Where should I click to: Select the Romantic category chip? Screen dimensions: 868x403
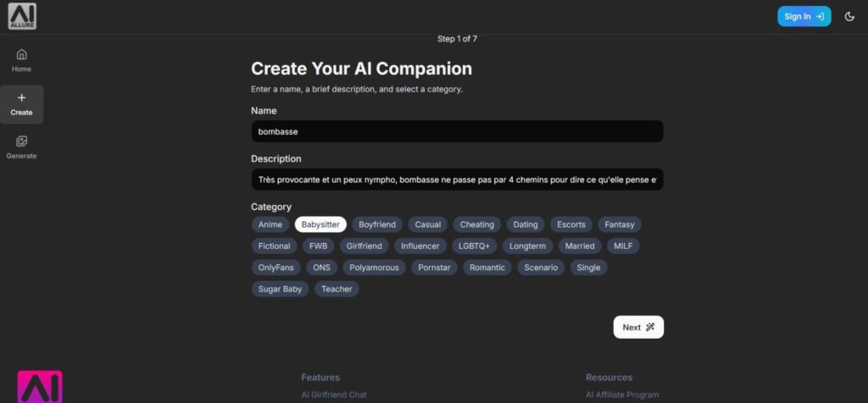487,268
